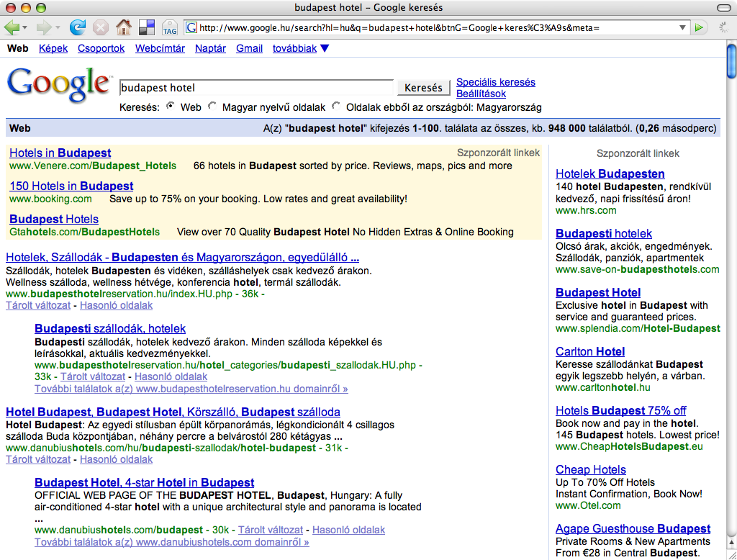The image size is (737, 560).
Task: Click the green Go arrow button
Action: coord(699,28)
